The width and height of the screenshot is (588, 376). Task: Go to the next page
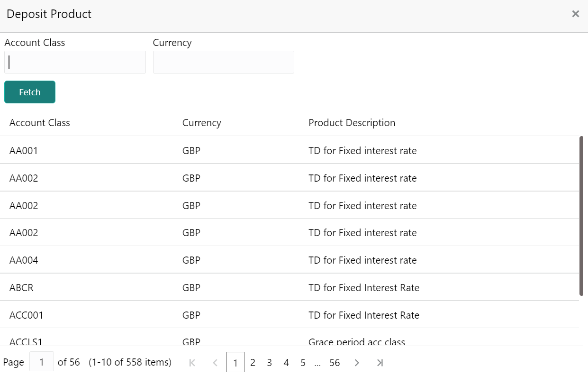pyautogui.click(x=357, y=363)
